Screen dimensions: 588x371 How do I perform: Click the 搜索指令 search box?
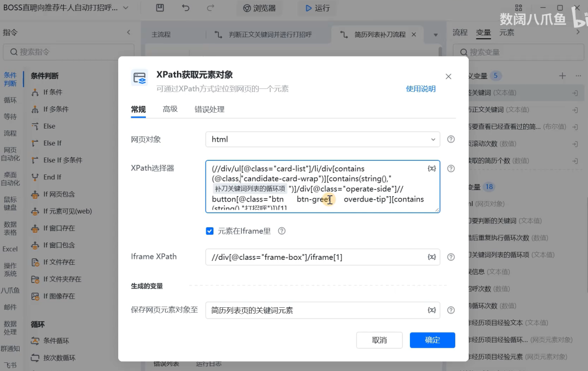69,52
